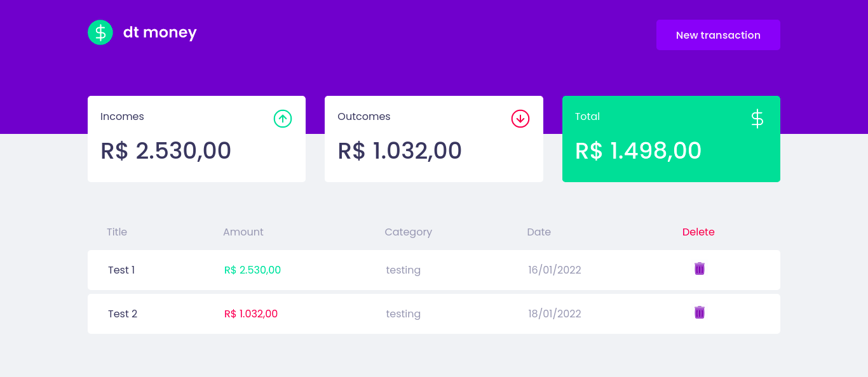
Task: Click the green Total summary card
Action: pos(671,138)
